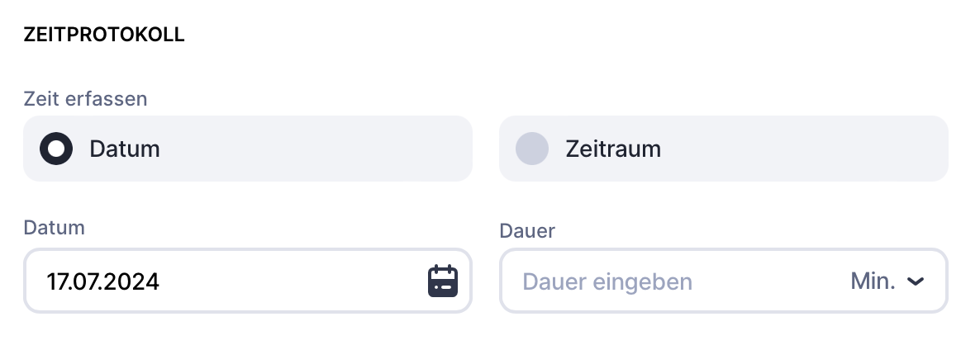The width and height of the screenshot is (980, 345).
Task: Select the Zeitraum radio button
Action: [x=532, y=149]
